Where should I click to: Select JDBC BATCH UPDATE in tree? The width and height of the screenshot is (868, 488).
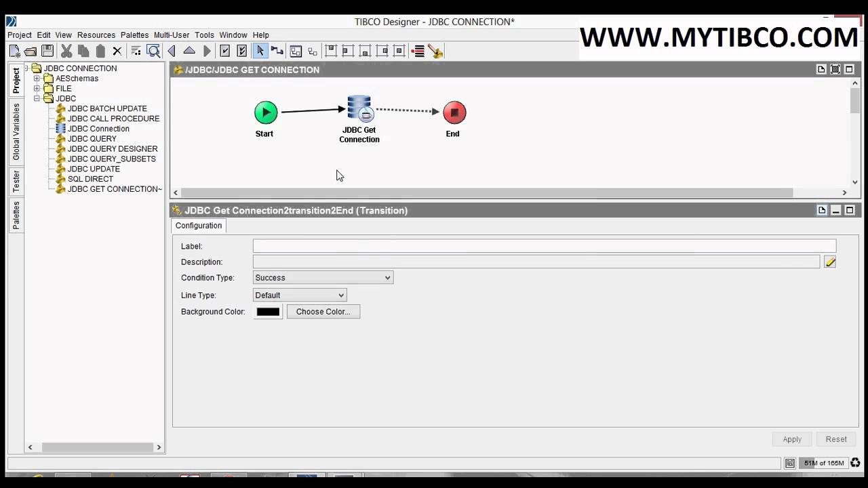pyautogui.click(x=107, y=108)
